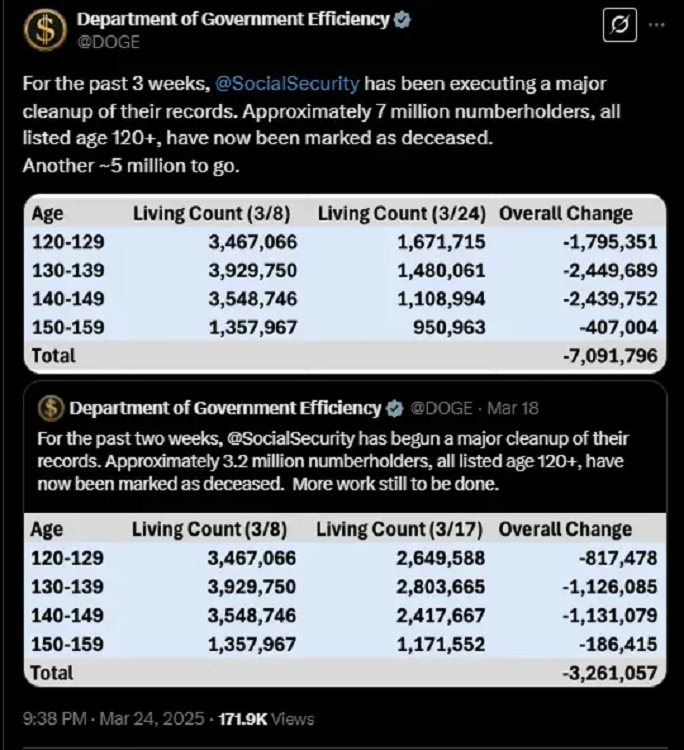Open the 3/24 Living Count table image
The width and height of the screenshot is (684, 750).
click(x=343, y=284)
